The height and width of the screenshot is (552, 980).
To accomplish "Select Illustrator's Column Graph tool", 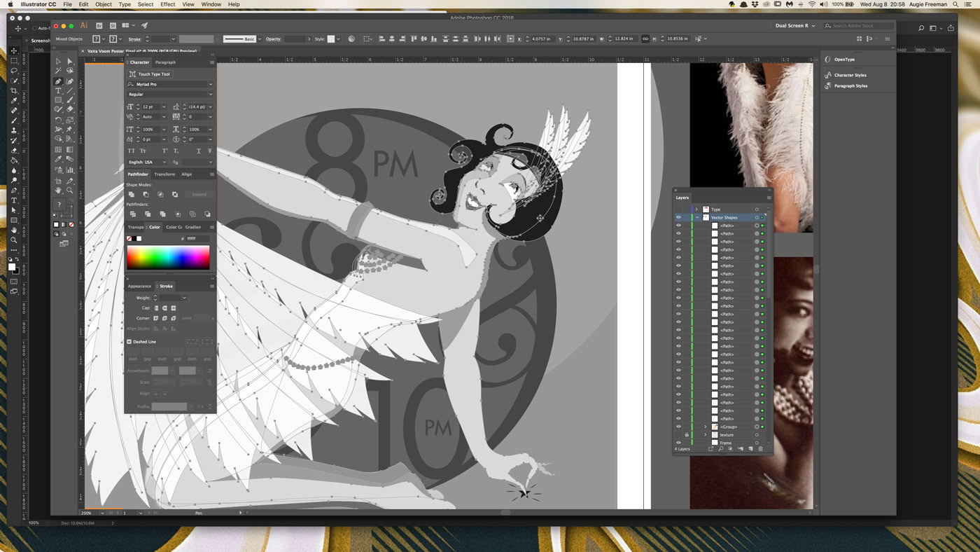I will pos(69,170).
